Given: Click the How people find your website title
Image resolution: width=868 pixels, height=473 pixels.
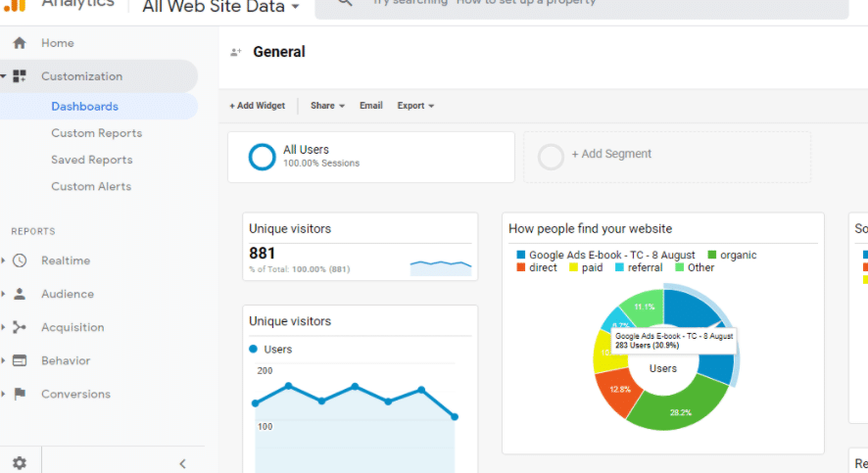Looking at the screenshot, I should [590, 229].
